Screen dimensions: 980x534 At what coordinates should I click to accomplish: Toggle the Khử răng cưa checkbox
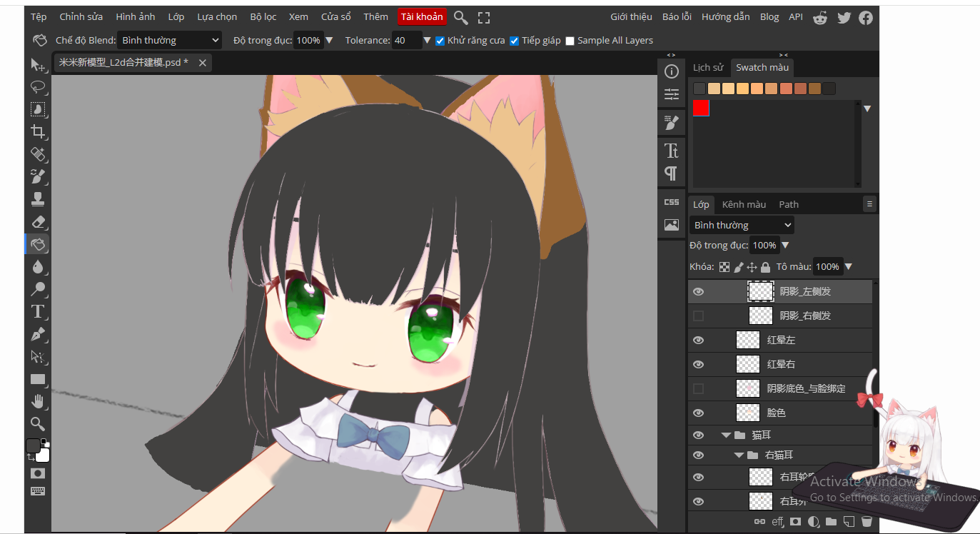pyautogui.click(x=440, y=41)
